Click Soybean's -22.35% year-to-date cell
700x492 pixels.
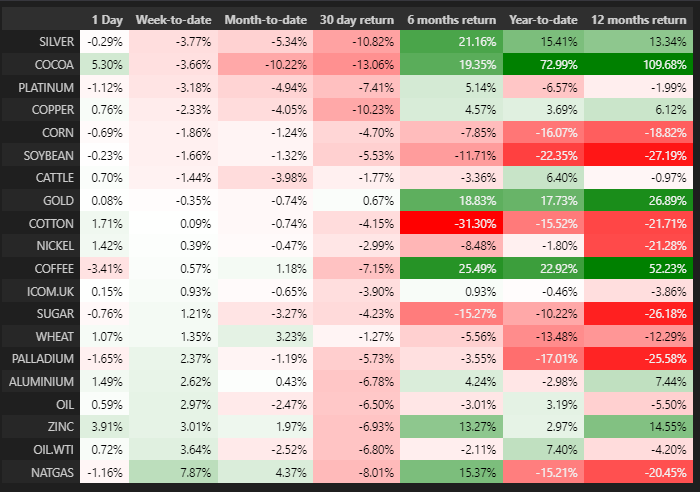(541, 153)
